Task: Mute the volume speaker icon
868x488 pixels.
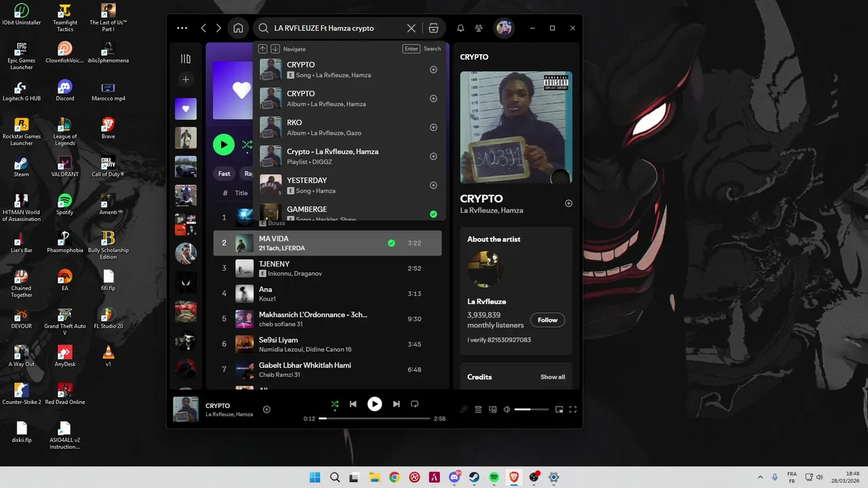Action: pyautogui.click(x=507, y=409)
